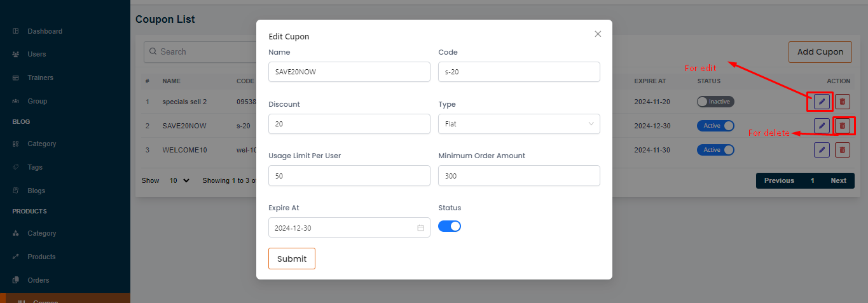Viewport: 868px width, 303px height.
Task: Go to the Next page of coupons
Action: tap(838, 180)
